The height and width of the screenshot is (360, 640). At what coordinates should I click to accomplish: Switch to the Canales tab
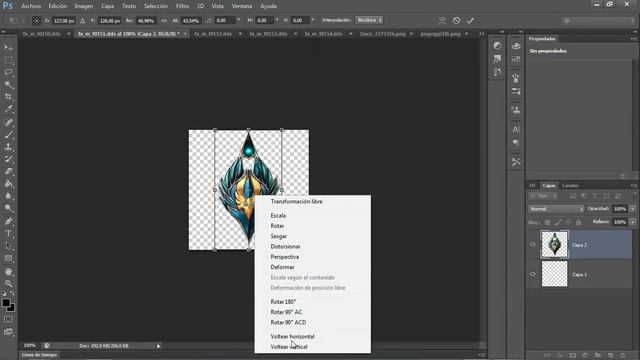(x=570, y=186)
